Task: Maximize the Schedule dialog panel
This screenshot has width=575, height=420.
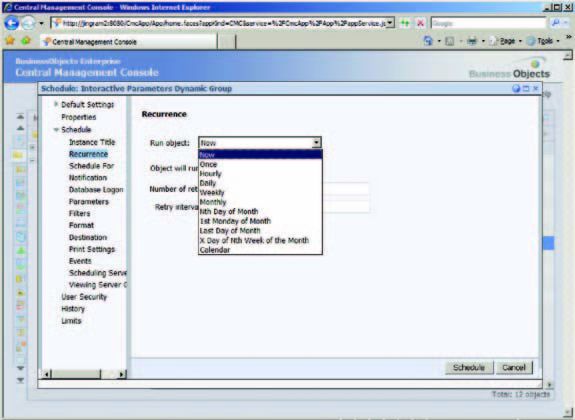Action: click(x=526, y=88)
